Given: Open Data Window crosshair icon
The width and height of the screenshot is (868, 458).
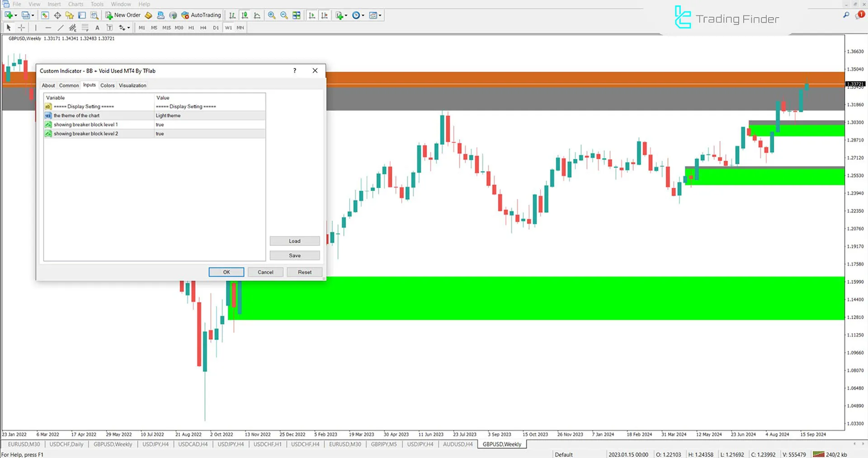Looking at the screenshot, I should 57,15.
